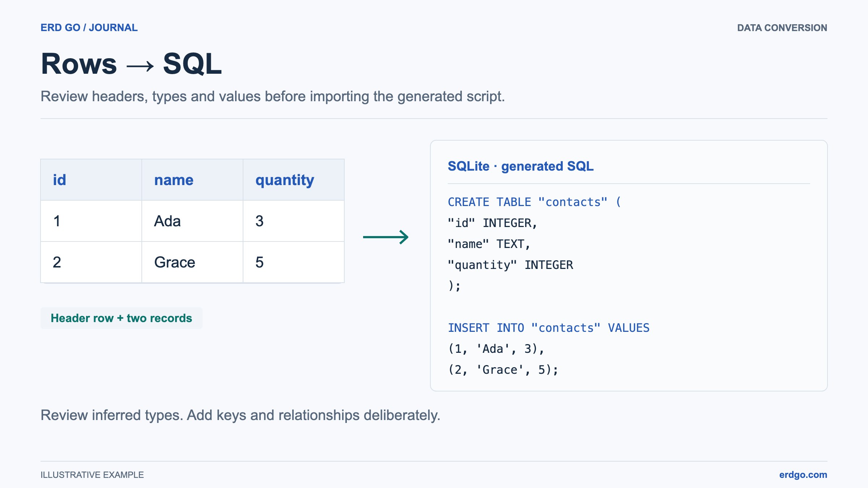Select the id column header

[91, 180]
